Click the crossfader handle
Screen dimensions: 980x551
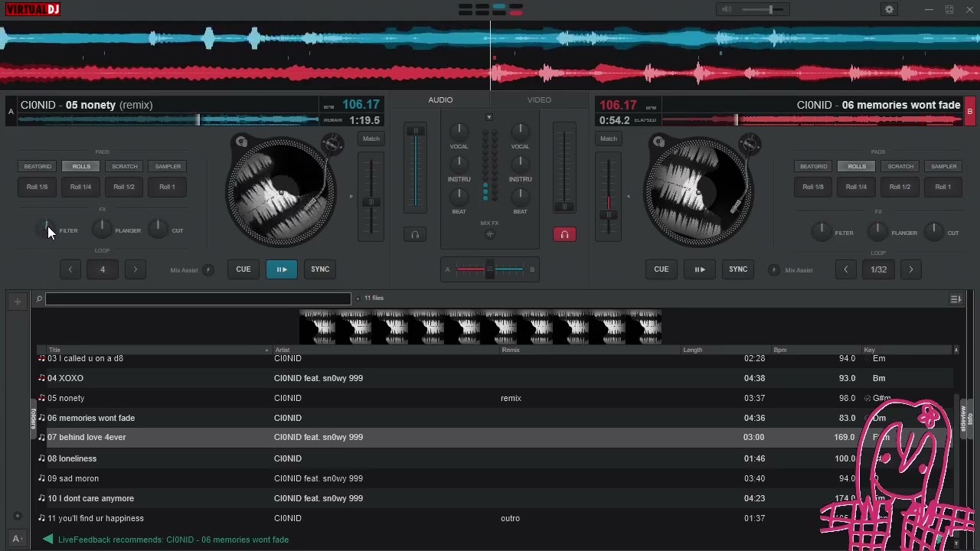(490, 269)
